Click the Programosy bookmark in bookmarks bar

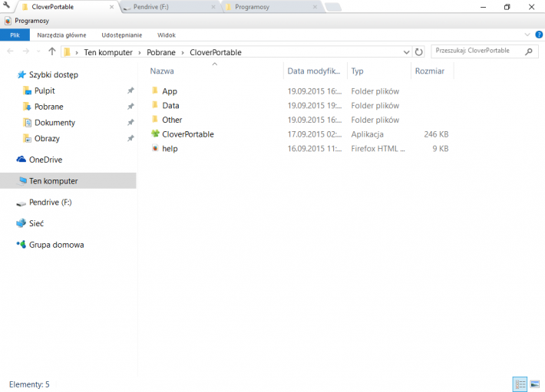[27, 21]
